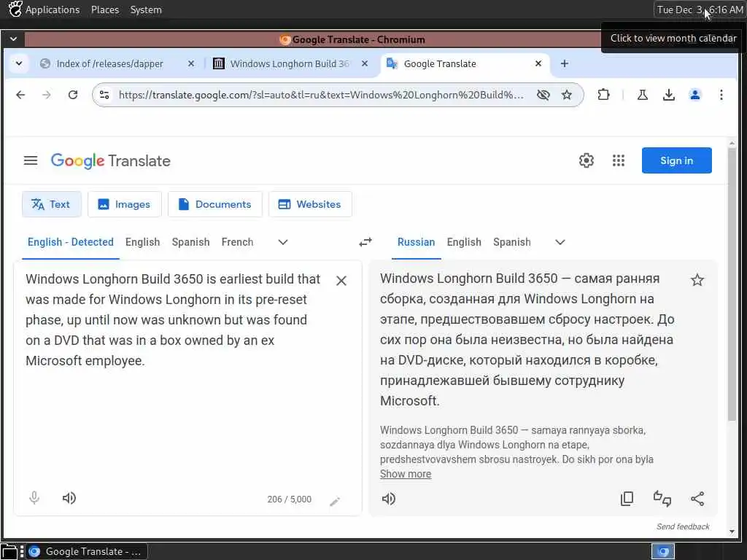Screen dimensions: 747x560
Task: Start voice input with the microphone
Action: pos(34,498)
